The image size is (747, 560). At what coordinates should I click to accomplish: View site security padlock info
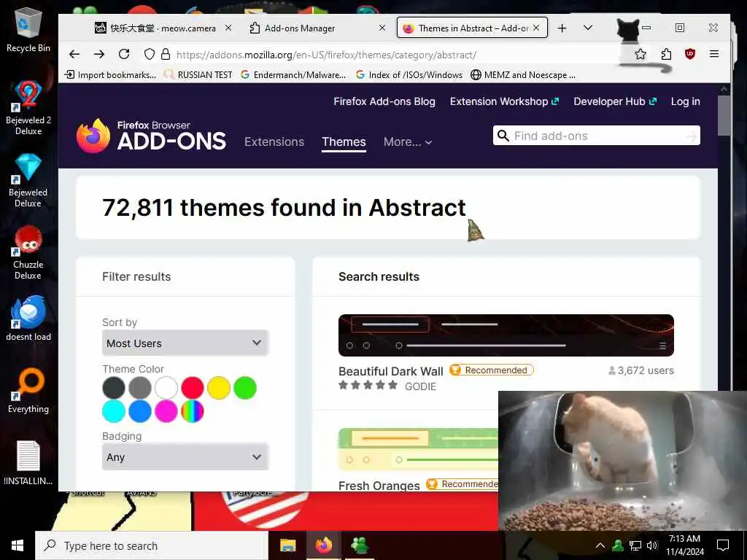(166, 54)
